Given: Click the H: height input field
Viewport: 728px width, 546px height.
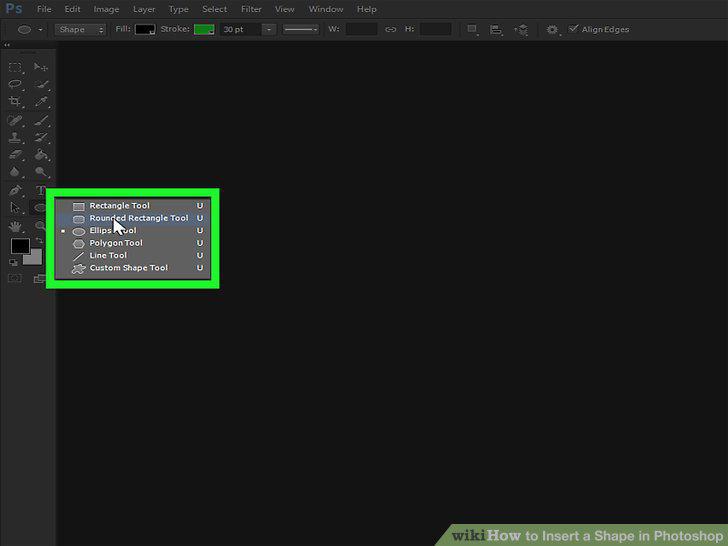Looking at the screenshot, I should 436,29.
